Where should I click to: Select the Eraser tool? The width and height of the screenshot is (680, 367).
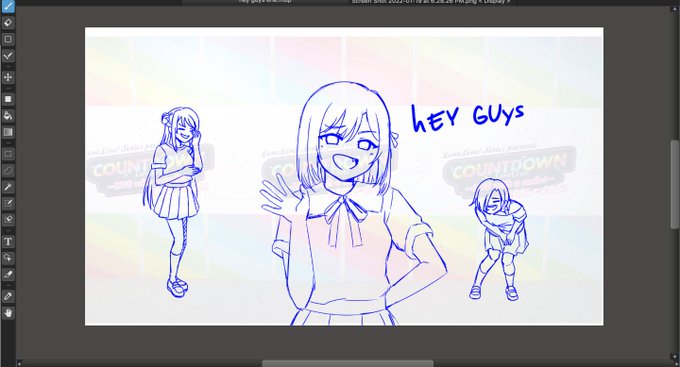point(8,23)
